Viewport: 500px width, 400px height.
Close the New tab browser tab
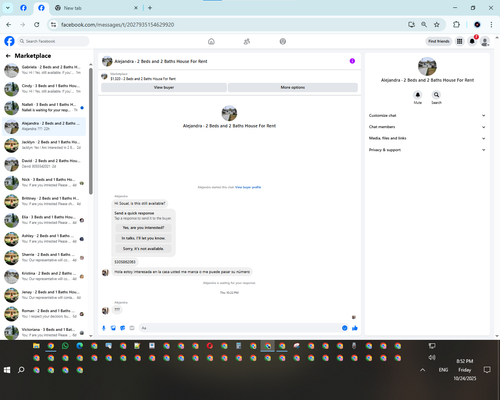pyautogui.click(x=136, y=8)
